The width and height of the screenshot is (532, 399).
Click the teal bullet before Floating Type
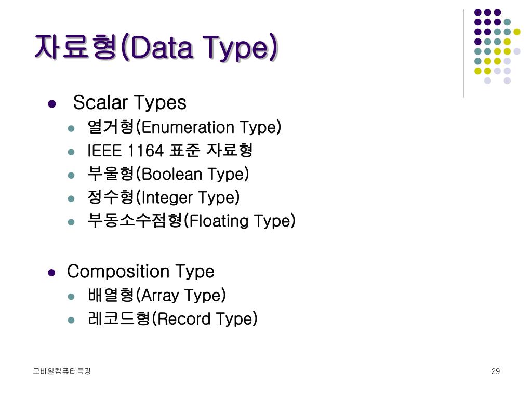71,222
